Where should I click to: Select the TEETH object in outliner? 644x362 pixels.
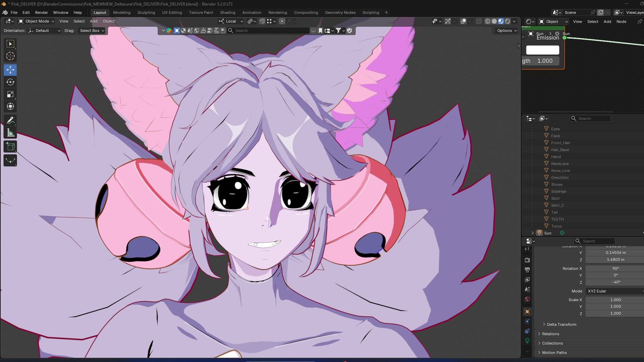(558, 219)
